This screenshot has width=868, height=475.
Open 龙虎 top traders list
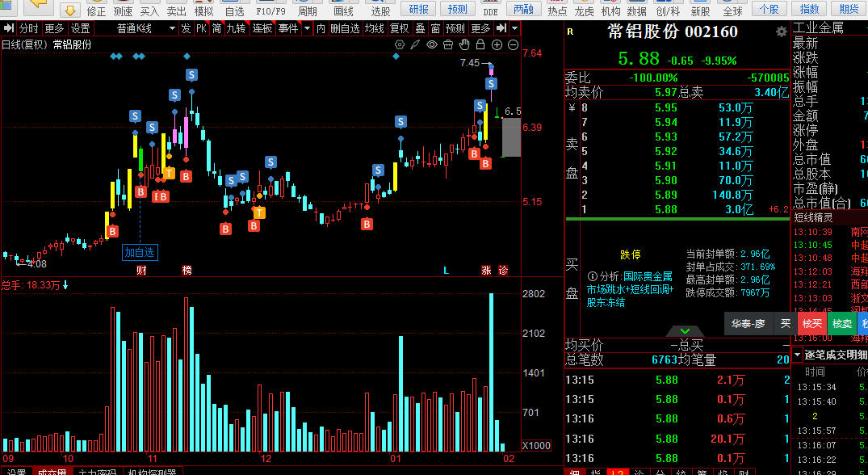coord(584,9)
